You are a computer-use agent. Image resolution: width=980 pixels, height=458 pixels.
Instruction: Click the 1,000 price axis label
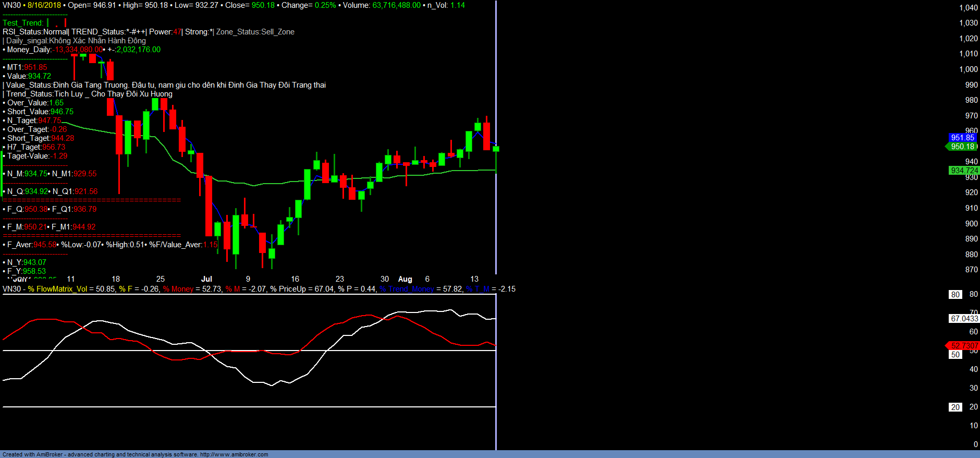click(968, 69)
